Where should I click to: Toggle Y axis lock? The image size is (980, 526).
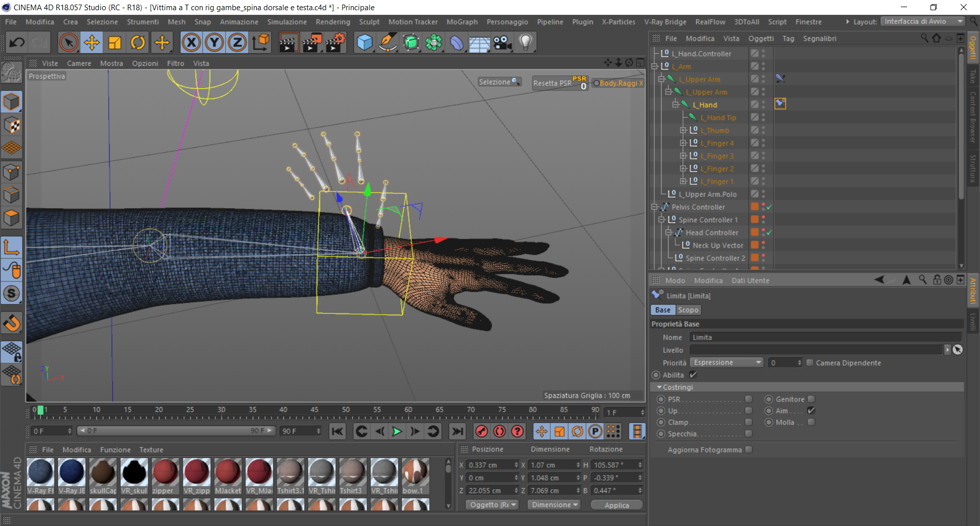214,42
